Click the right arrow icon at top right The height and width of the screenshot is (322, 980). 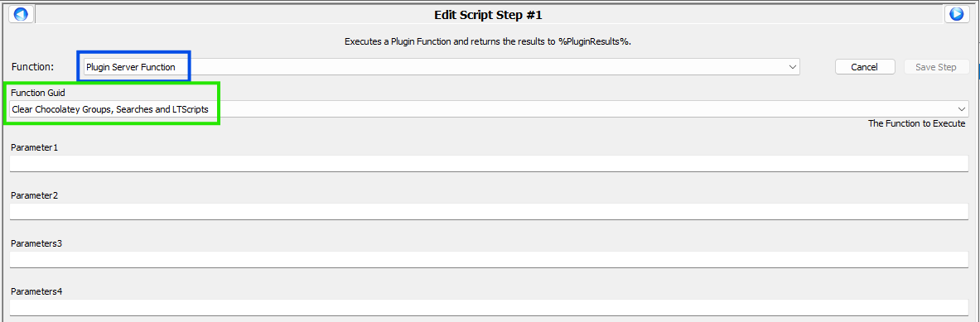(956, 14)
